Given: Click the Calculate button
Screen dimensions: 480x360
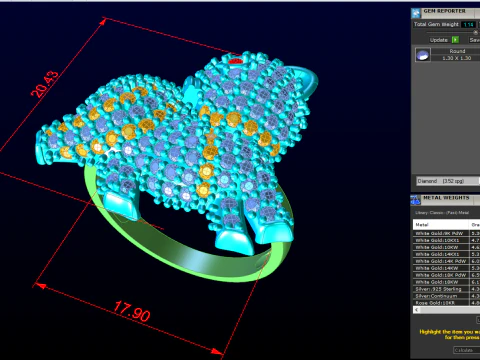Looking at the screenshot, I should 466,350.
